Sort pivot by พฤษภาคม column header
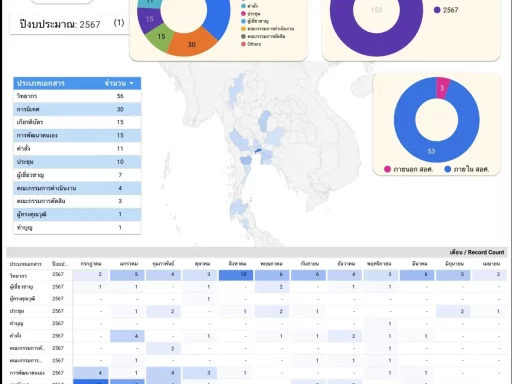 pyautogui.click(x=272, y=264)
